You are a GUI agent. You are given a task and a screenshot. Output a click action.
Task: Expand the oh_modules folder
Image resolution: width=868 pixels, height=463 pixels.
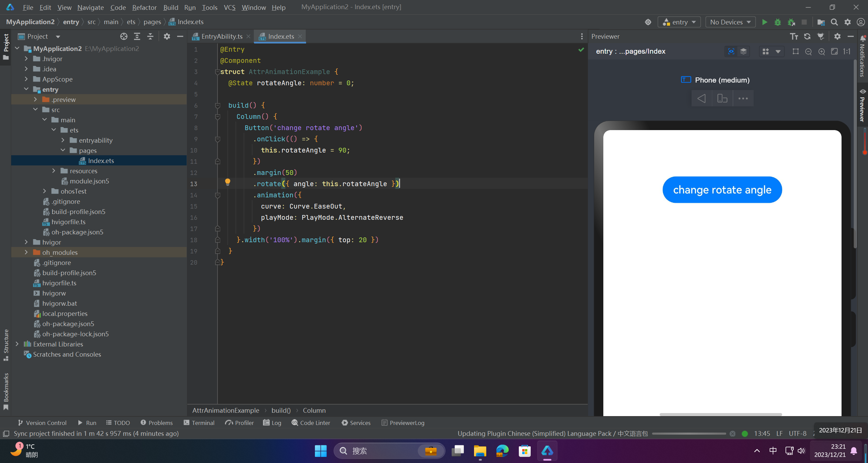click(x=26, y=252)
